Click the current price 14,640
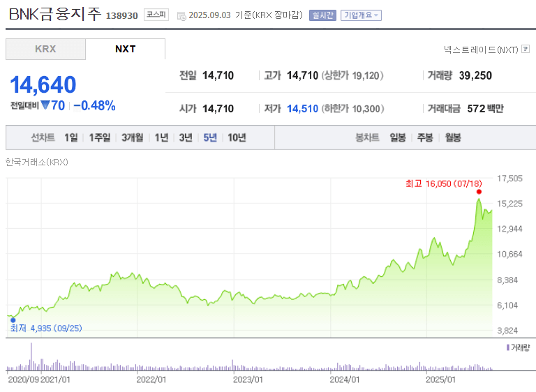Viewport: 536px width, 392px height. pos(43,84)
